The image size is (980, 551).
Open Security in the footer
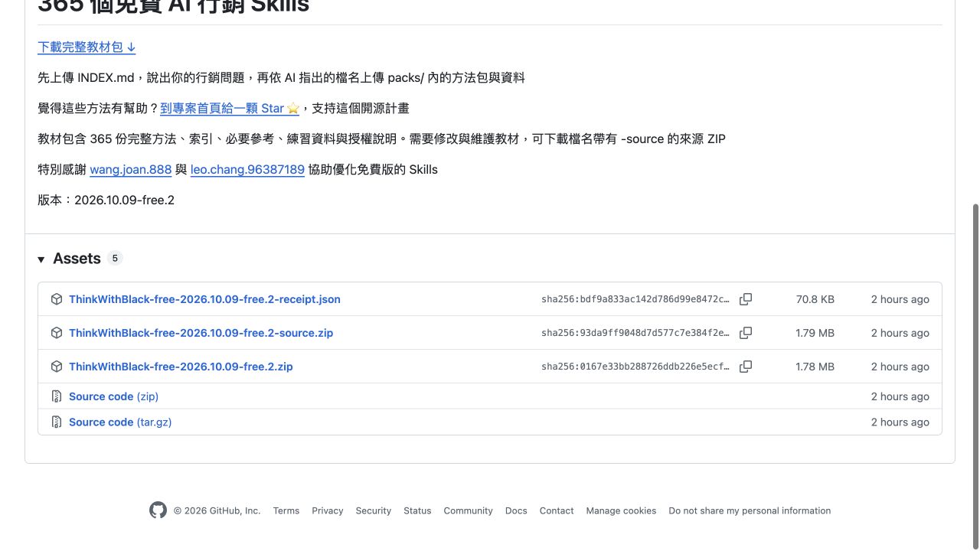pyautogui.click(x=374, y=510)
